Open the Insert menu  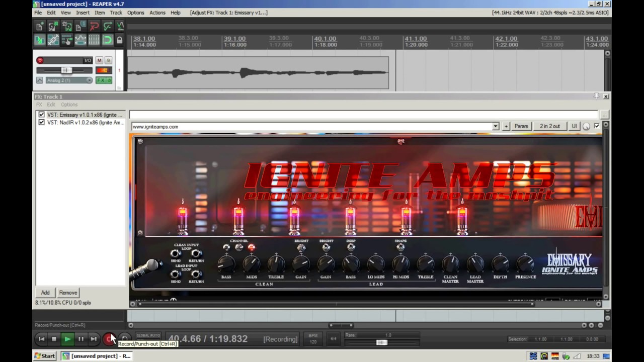point(83,13)
